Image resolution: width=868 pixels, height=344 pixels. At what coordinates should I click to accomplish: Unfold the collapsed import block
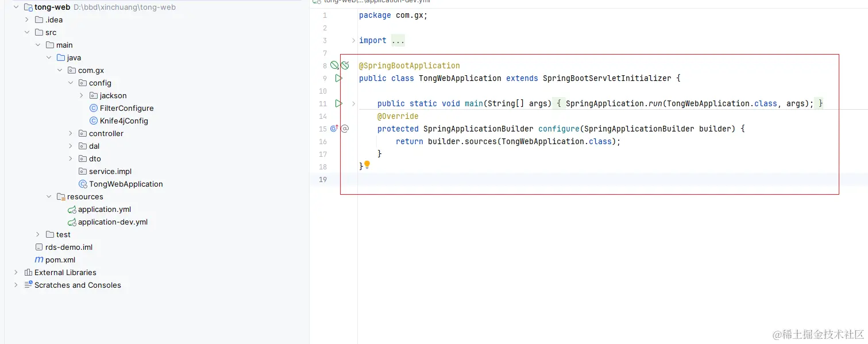pyautogui.click(x=353, y=41)
